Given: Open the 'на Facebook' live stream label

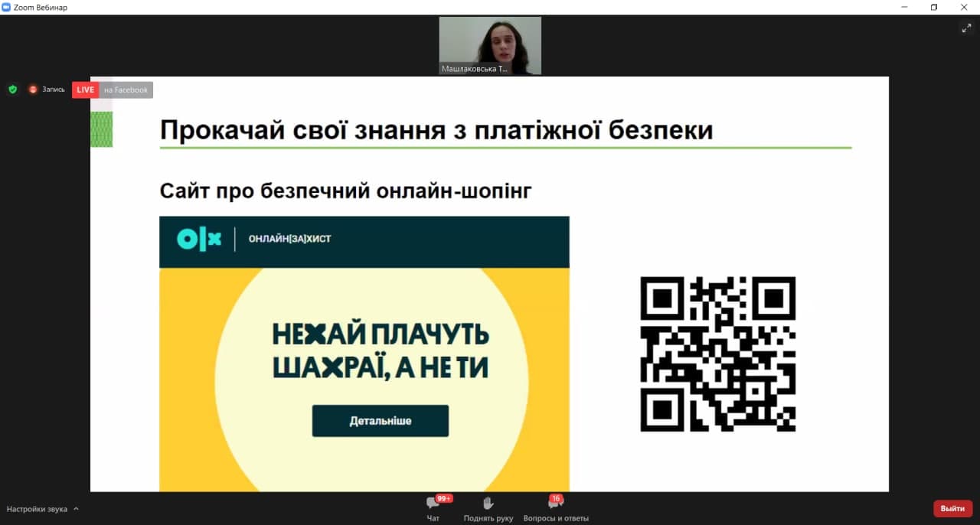Looking at the screenshot, I should click(126, 90).
